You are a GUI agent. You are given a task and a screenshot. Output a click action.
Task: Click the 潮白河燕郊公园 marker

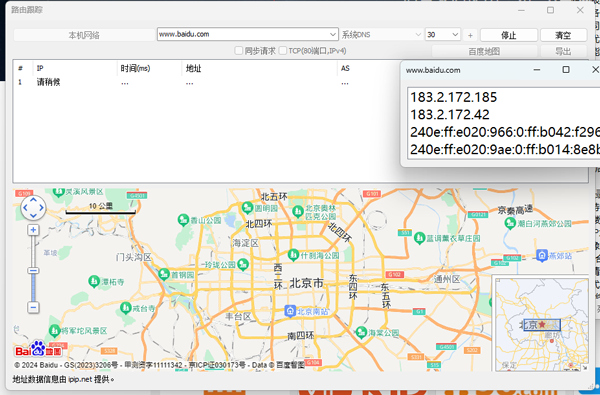click(510, 223)
